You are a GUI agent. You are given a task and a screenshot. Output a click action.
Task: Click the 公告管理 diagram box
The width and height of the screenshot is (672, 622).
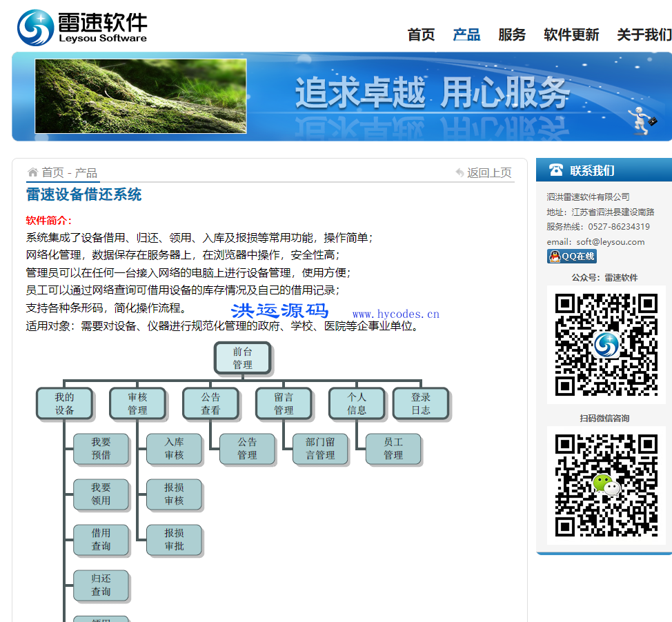tap(247, 449)
